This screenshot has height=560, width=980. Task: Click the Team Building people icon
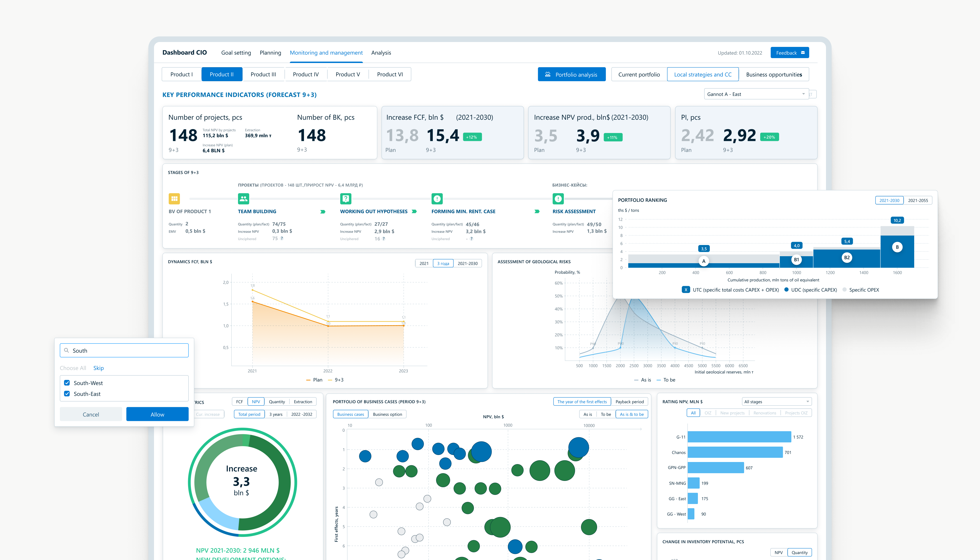pyautogui.click(x=243, y=199)
